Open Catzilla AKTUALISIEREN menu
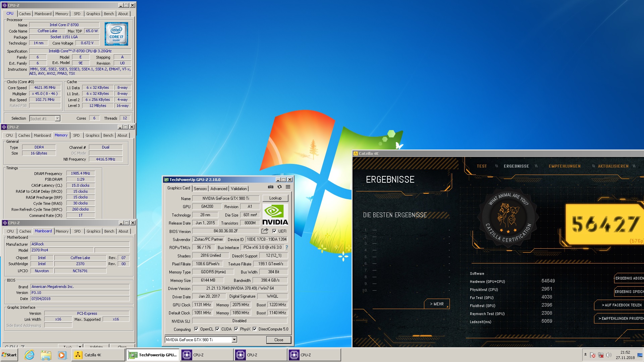This screenshot has width=644, height=362. pos(613,166)
